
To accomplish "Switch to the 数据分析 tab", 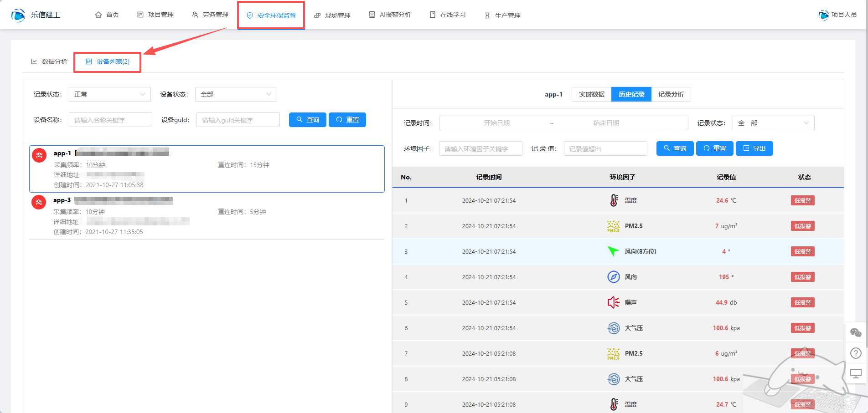I will 49,61.
